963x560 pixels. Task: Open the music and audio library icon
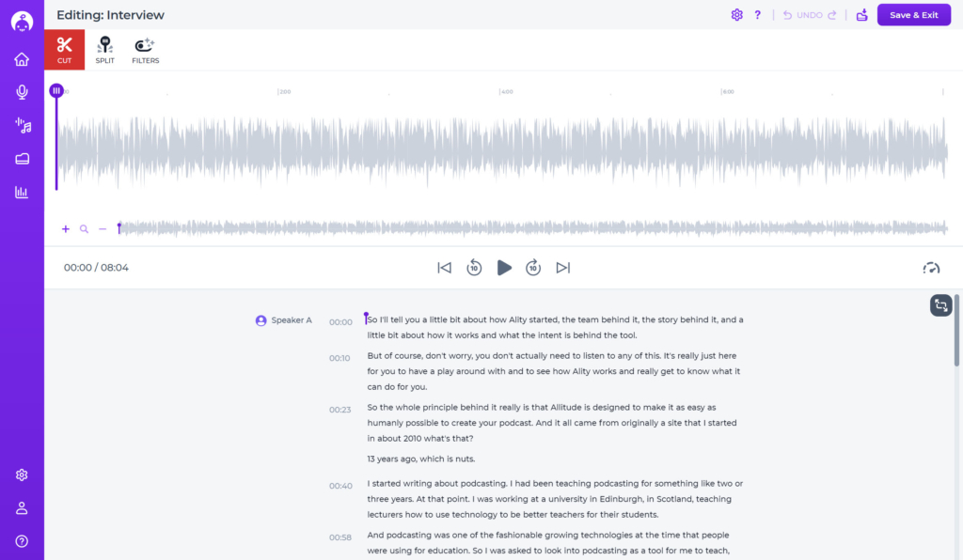click(x=23, y=126)
